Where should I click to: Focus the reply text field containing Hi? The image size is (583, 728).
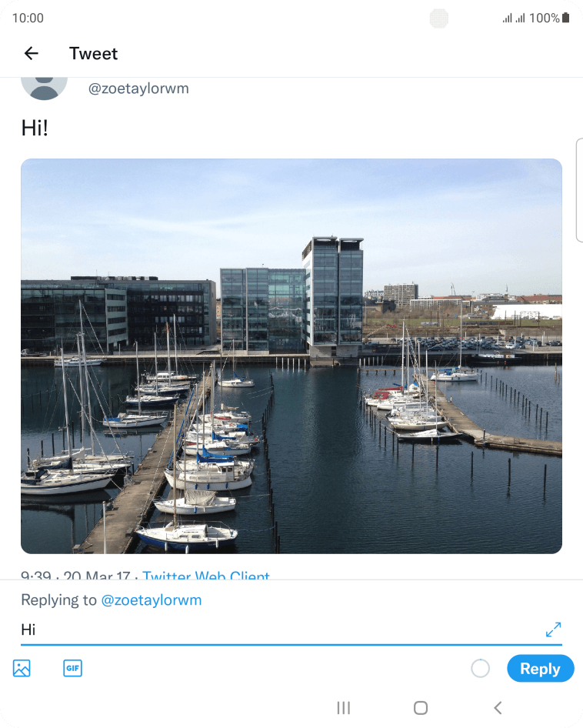click(x=282, y=629)
